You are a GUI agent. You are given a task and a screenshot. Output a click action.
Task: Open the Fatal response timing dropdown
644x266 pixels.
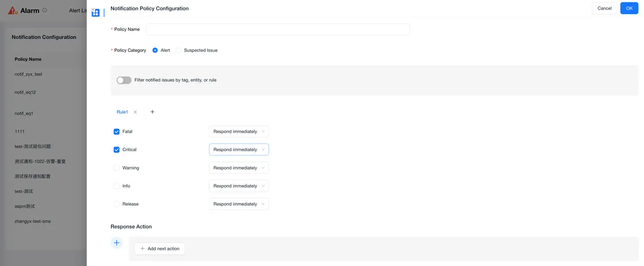[x=239, y=131]
